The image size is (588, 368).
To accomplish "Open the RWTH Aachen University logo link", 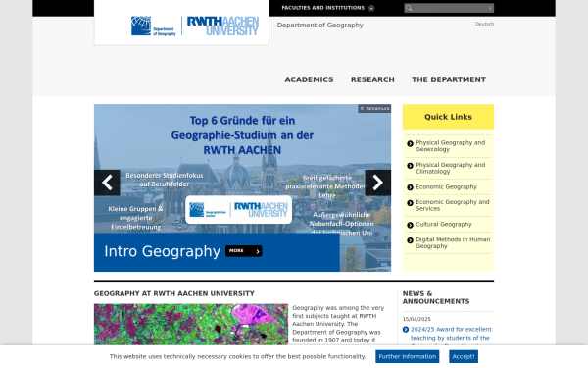I will coord(222,26).
